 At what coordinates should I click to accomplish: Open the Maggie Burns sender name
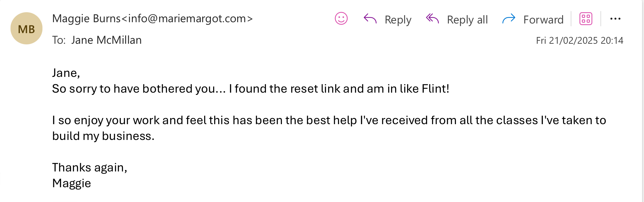(86, 19)
